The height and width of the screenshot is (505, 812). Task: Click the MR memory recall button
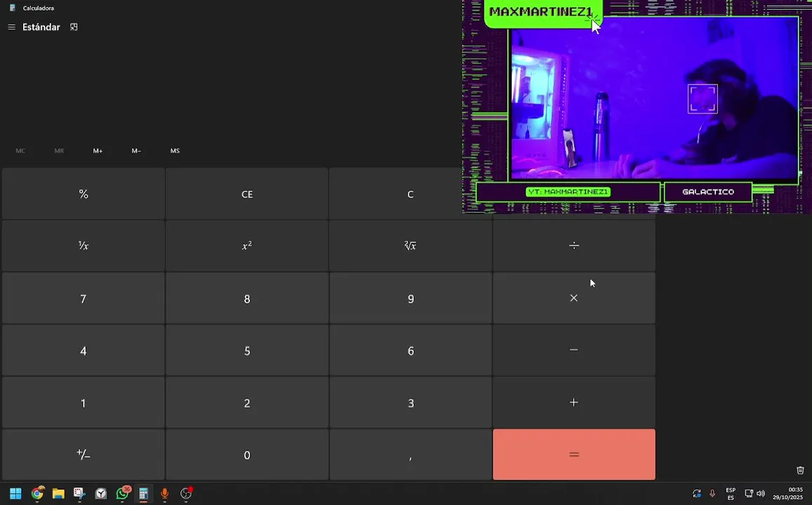[59, 151]
